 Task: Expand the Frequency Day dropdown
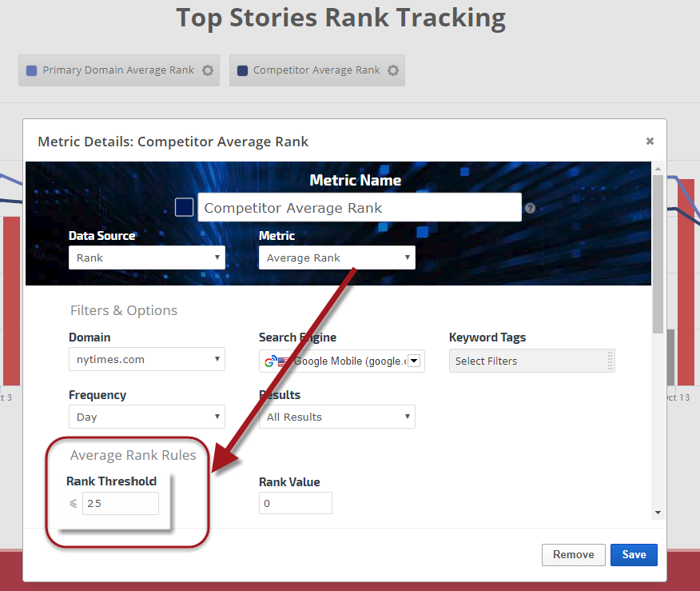[x=146, y=417]
